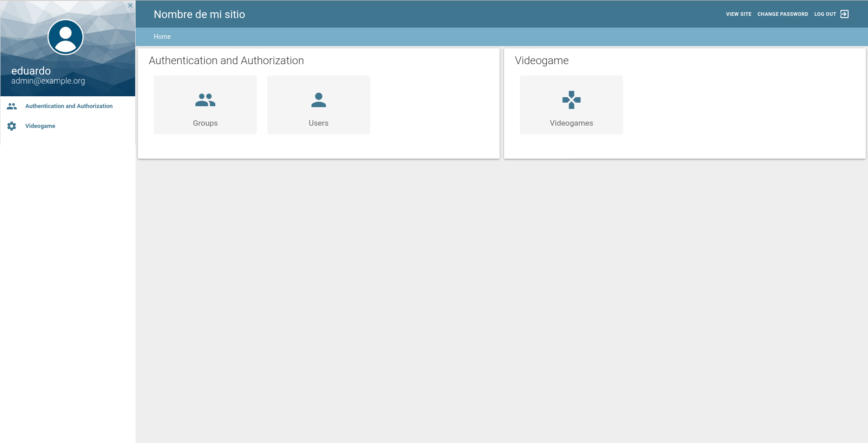Open the Videogames card label

pos(571,123)
